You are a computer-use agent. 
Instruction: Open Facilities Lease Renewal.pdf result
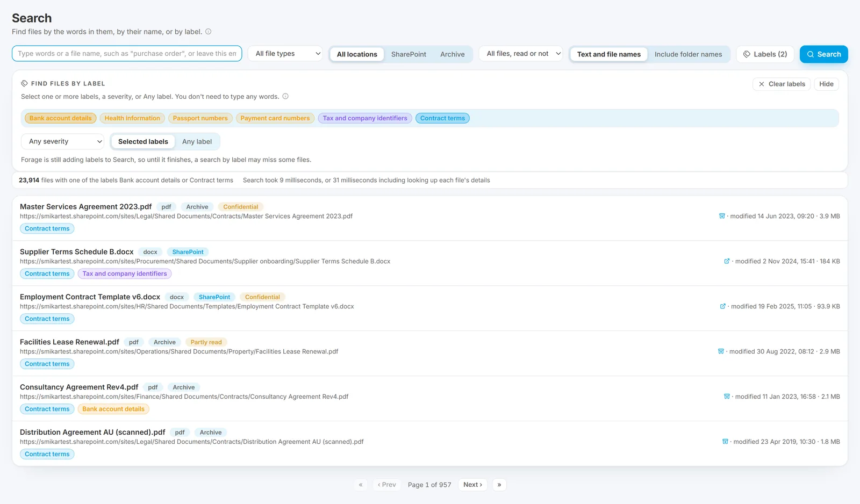point(69,342)
